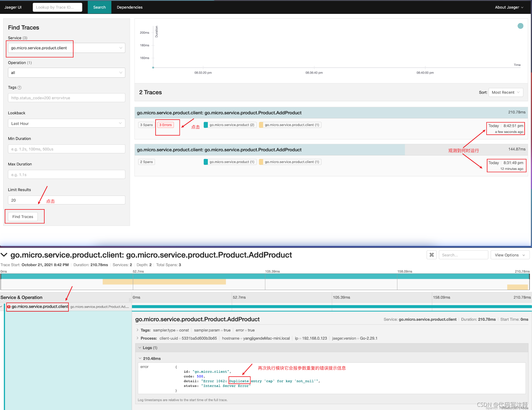Open the 144.87ms AddProduct trace result
The height and width of the screenshot is (410, 532).
pyautogui.click(x=219, y=150)
